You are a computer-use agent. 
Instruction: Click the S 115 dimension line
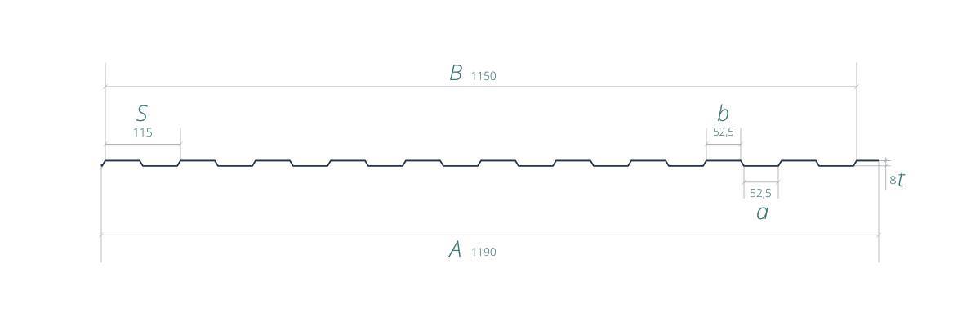142,145
